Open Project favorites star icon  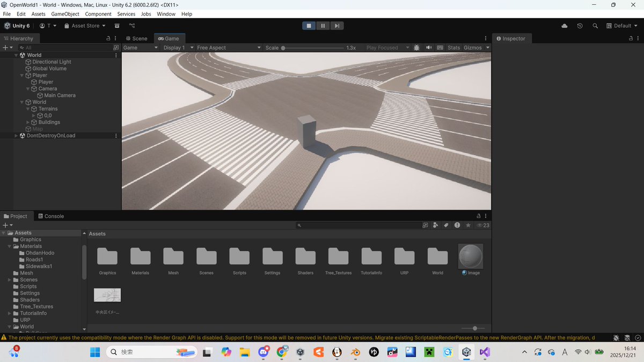click(x=468, y=225)
